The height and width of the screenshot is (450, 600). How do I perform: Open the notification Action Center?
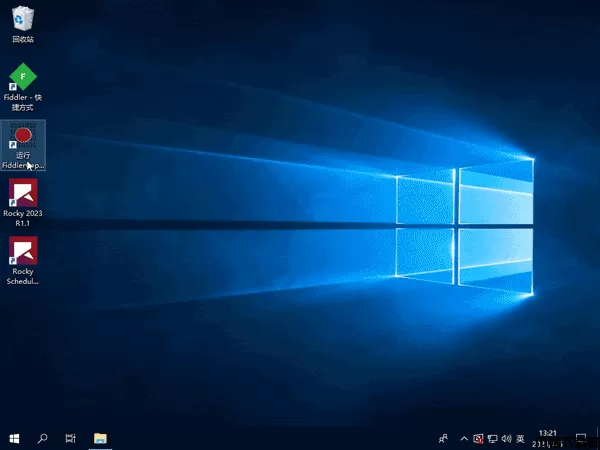pos(581,438)
